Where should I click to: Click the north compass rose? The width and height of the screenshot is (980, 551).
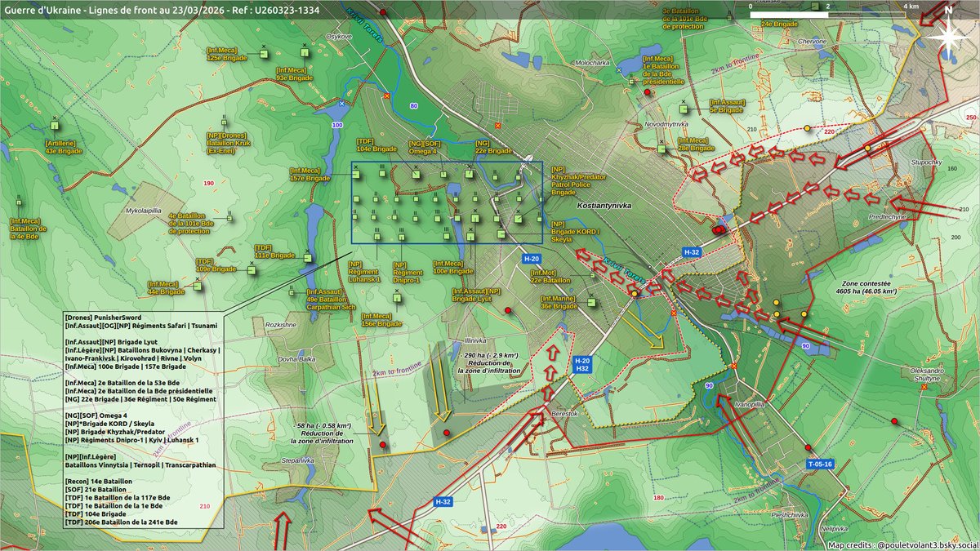947,36
